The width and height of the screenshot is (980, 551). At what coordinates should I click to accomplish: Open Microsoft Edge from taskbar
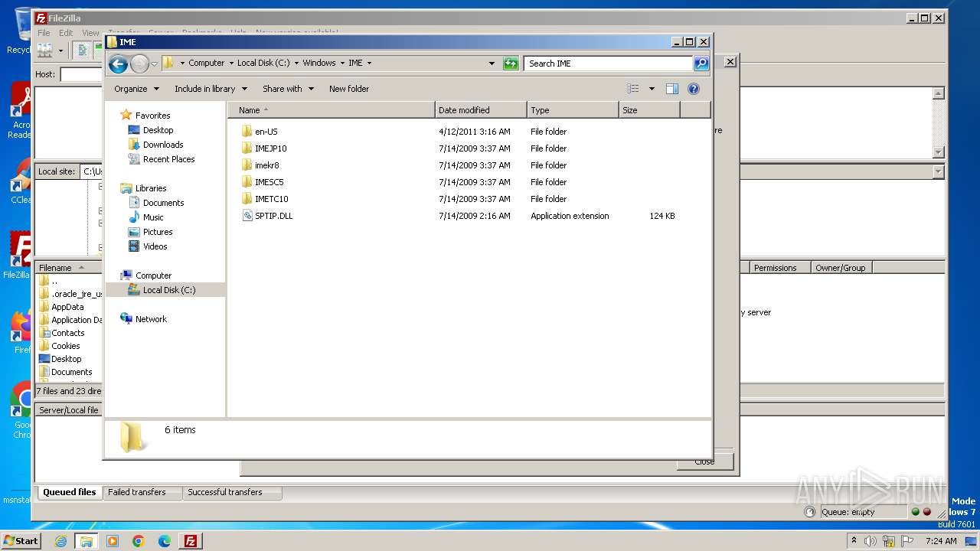pyautogui.click(x=165, y=541)
